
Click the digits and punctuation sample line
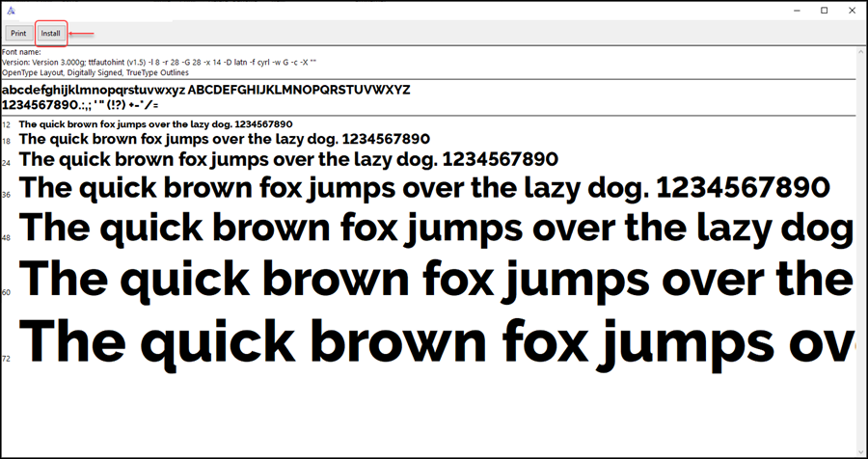click(80, 105)
